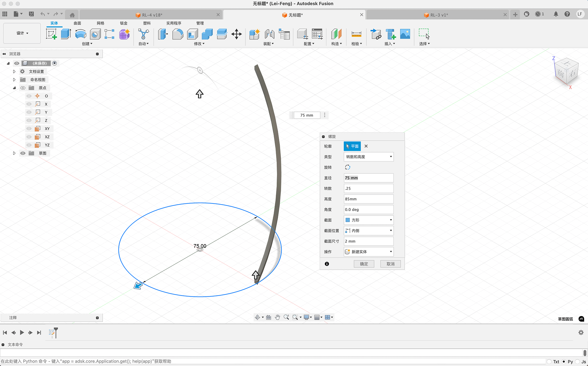
Task: Click the ViewCube orientation widget
Action: (x=567, y=71)
